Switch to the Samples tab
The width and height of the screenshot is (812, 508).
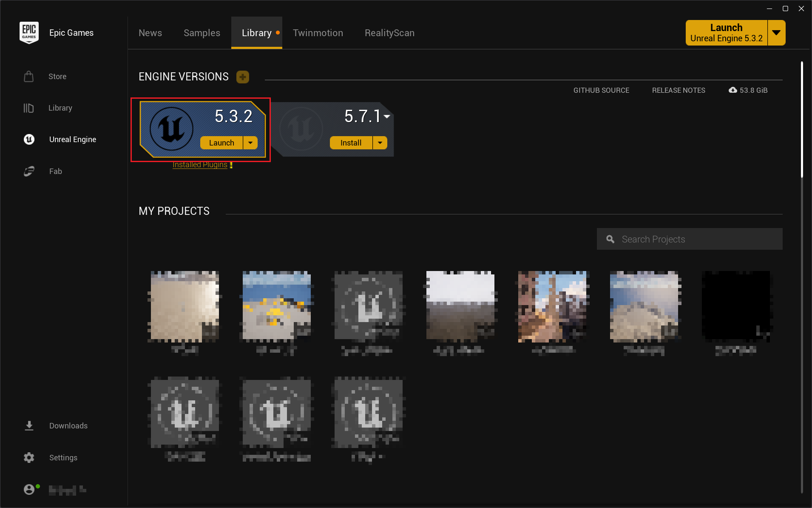click(202, 33)
